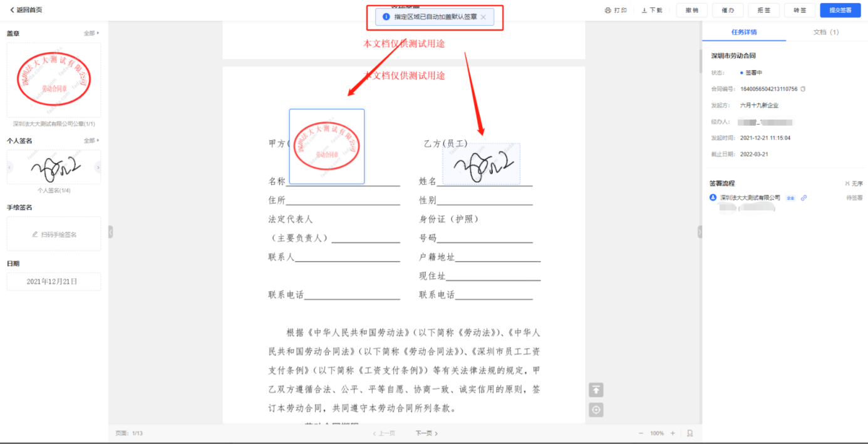Image resolution: width=868 pixels, height=444 pixels.
Task: Click the 2021-12-21 11:15:04 start time
Action: 765,138
